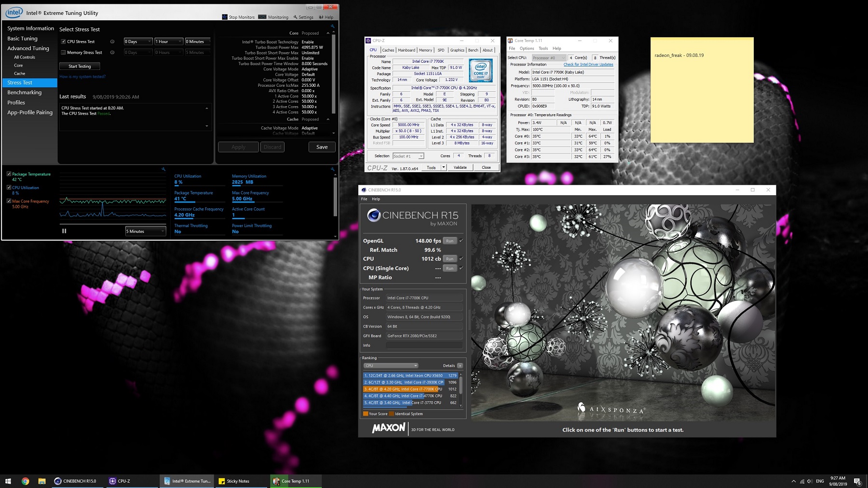This screenshot has width=868, height=488.
Task: Open Cinebench Ranking CPU dropdown
Action: [x=391, y=366]
